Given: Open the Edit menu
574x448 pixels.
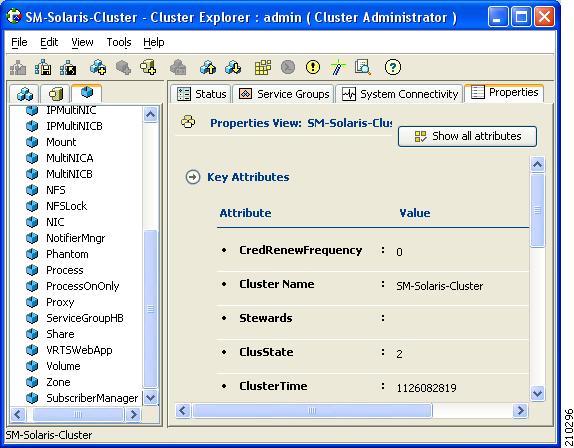Looking at the screenshot, I should click(x=49, y=42).
